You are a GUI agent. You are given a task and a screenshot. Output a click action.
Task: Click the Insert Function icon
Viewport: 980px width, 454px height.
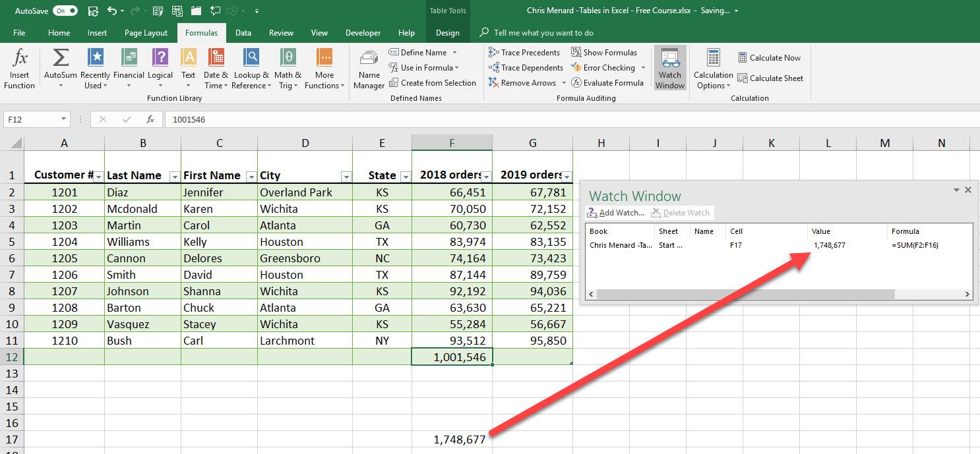(x=19, y=69)
